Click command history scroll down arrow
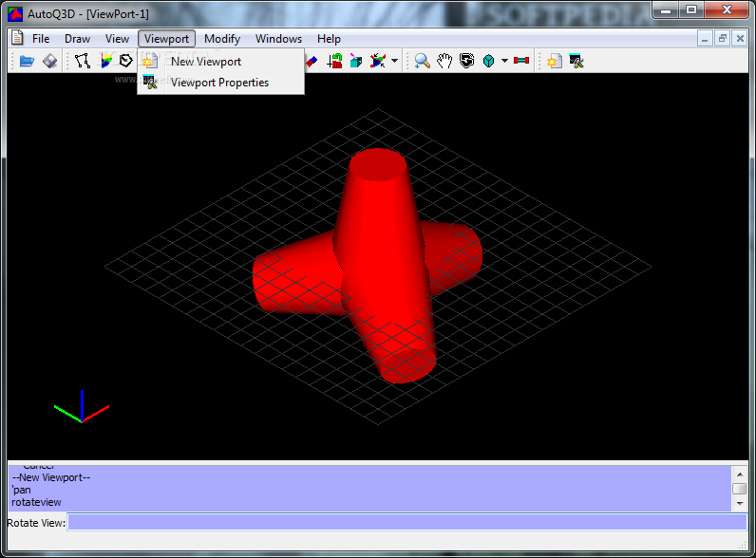Screen dimensions: 756x558 coord(740,504)
